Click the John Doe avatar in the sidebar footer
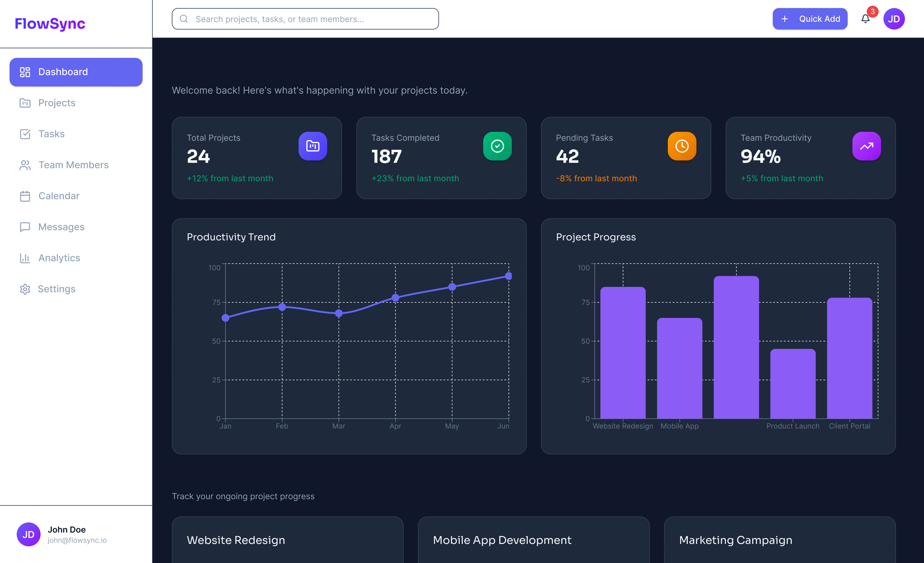 pyautogui.click(x=29, y=534)
